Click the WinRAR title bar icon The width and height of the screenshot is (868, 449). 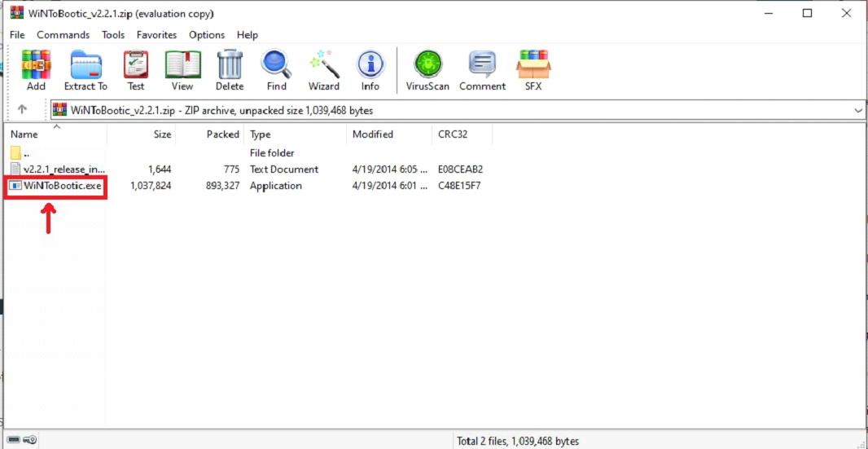click(x=16, y=13)
